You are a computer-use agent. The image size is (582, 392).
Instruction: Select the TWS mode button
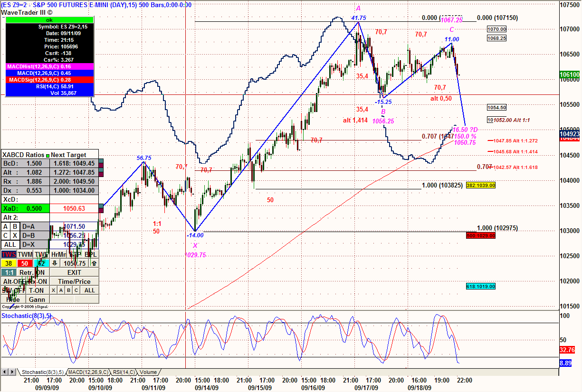(x=9, y=254)
